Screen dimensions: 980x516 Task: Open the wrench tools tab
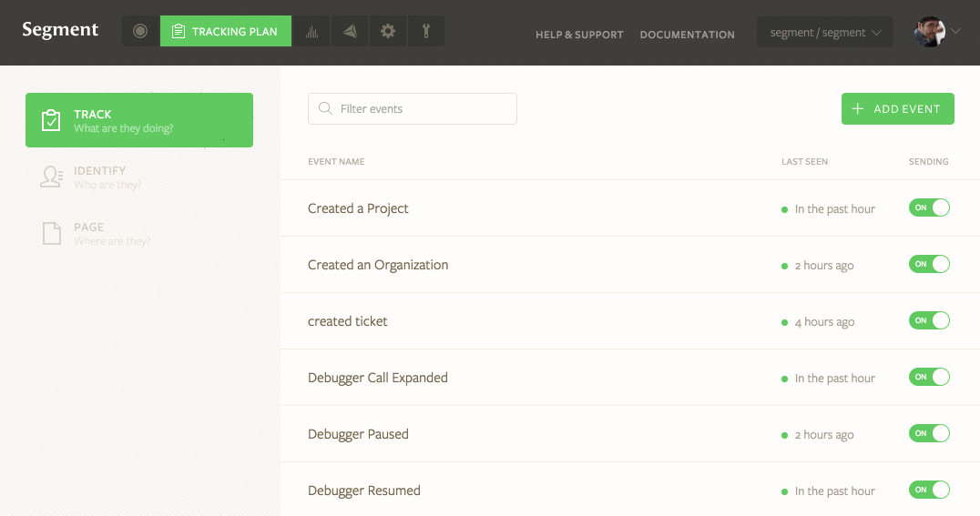(x=426, y=31)
